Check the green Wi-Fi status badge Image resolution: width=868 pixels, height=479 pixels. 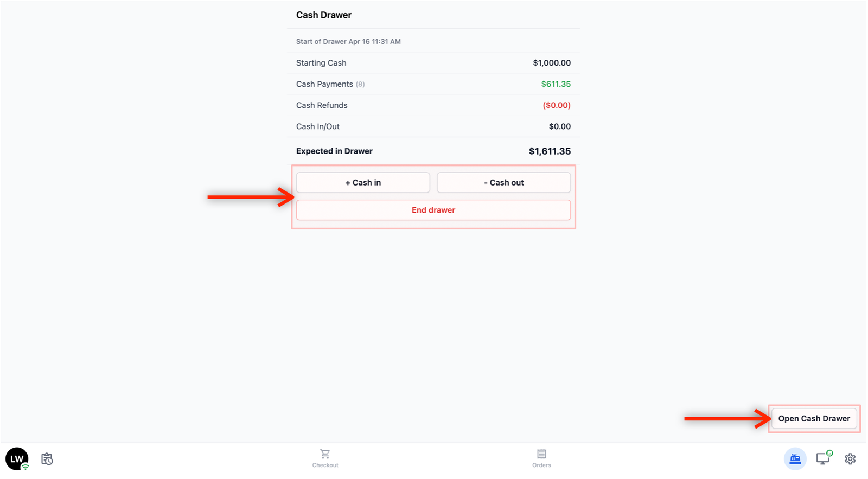pyautogui.click(x=25, y=467)
